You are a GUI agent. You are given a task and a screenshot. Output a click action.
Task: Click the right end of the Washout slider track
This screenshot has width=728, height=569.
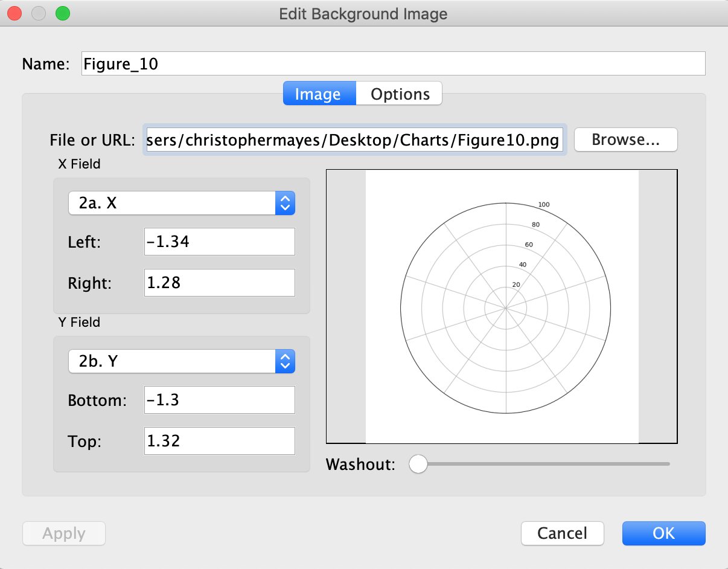click(667, 464)
